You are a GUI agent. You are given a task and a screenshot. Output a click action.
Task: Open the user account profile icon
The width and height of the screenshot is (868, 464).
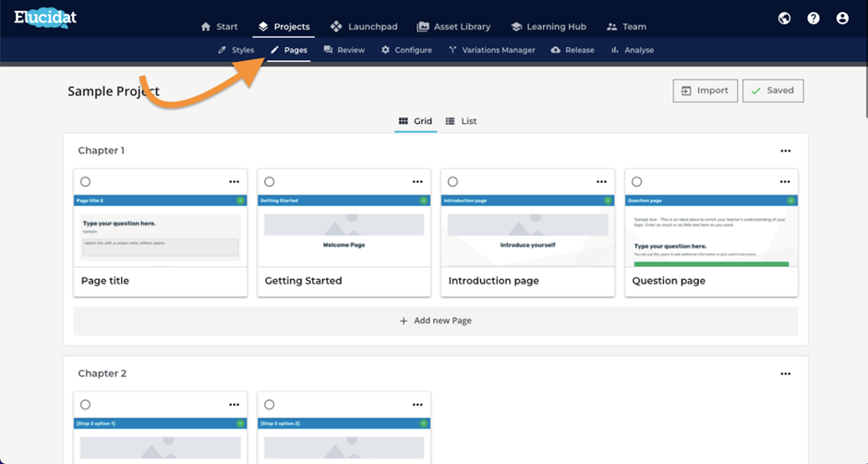point(842,18)
